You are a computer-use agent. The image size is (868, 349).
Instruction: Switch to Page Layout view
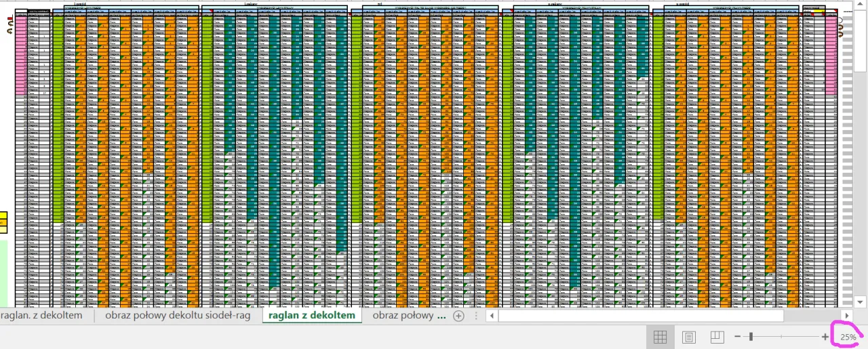coord(689,337)
